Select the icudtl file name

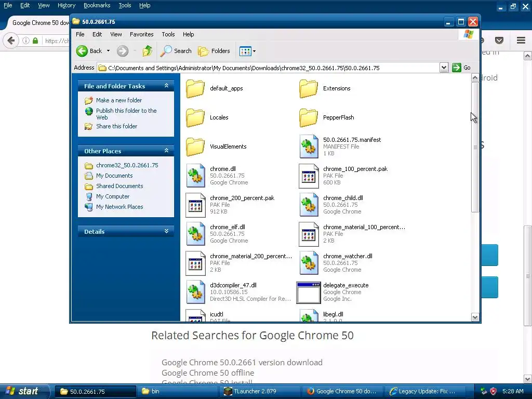[x=217, y=314]
